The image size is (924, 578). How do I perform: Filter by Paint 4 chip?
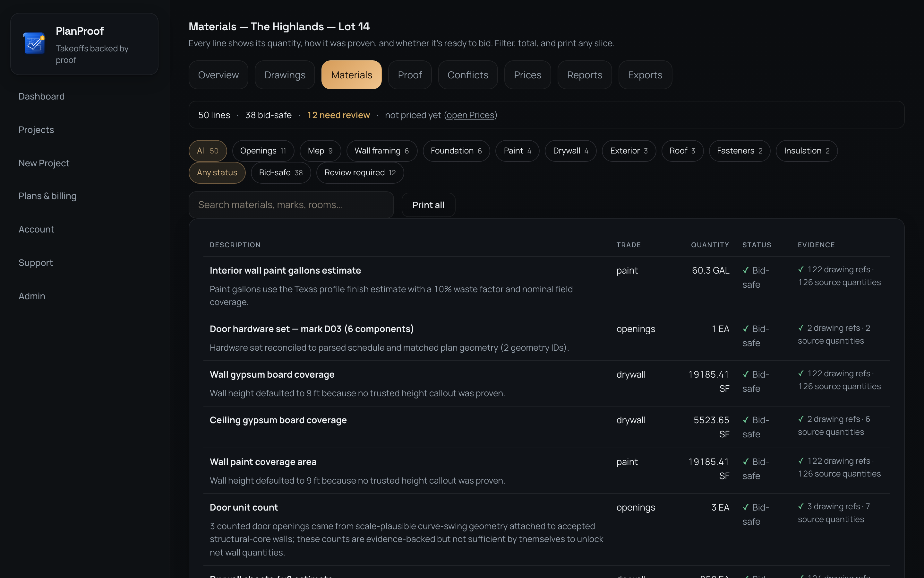(518, 151)
